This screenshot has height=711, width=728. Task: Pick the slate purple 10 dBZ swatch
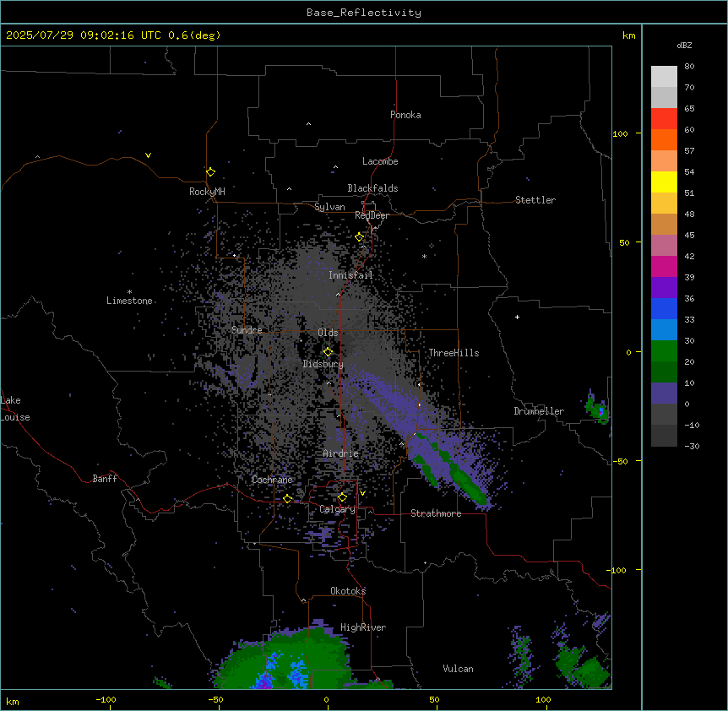pyautogui.click(x=664, y=393)
